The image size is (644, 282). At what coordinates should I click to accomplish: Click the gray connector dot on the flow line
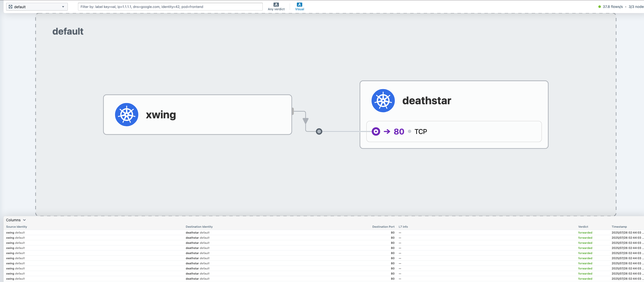(319, 131)
